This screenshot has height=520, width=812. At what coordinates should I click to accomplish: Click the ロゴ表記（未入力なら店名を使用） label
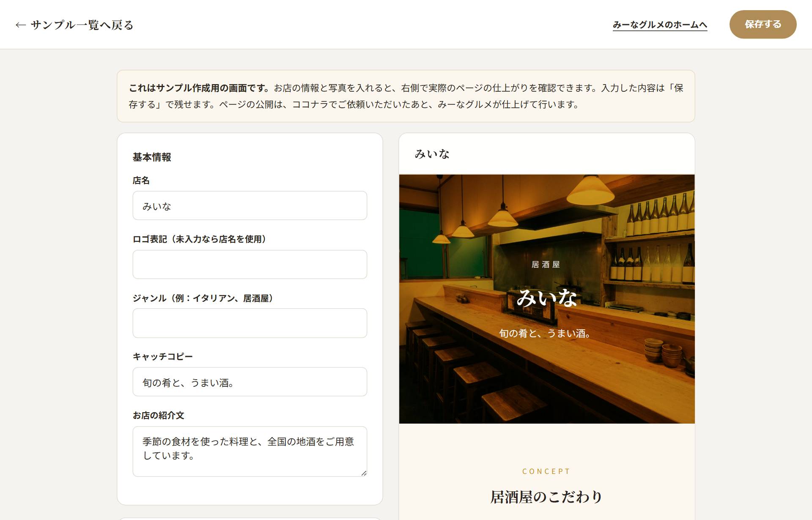tap(201, 239)
